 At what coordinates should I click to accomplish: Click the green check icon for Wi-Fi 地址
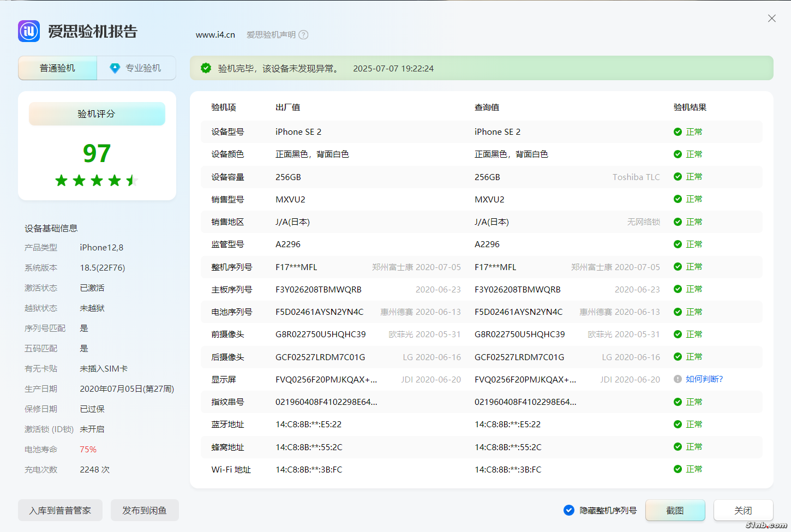coord(678,469)
